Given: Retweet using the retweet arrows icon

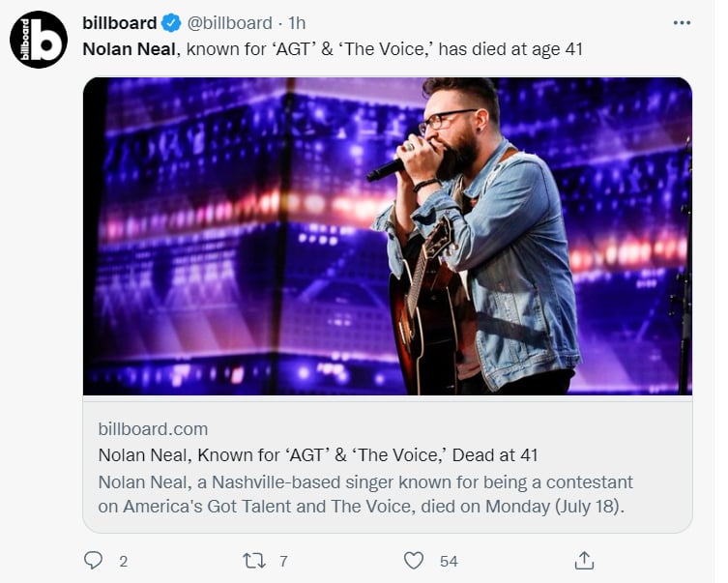Looking at the screenshot, I should 254,561.
